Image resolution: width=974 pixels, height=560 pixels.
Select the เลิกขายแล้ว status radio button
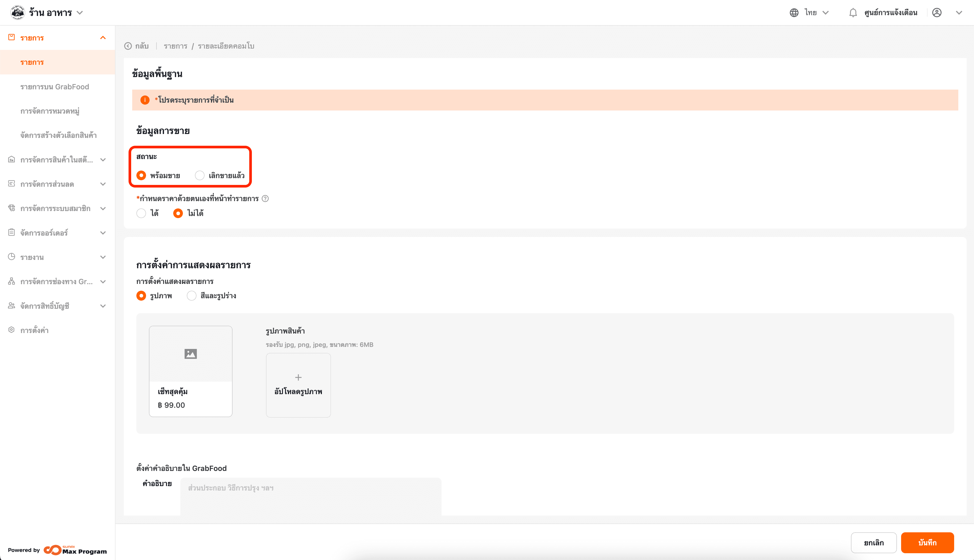[200, 175]
